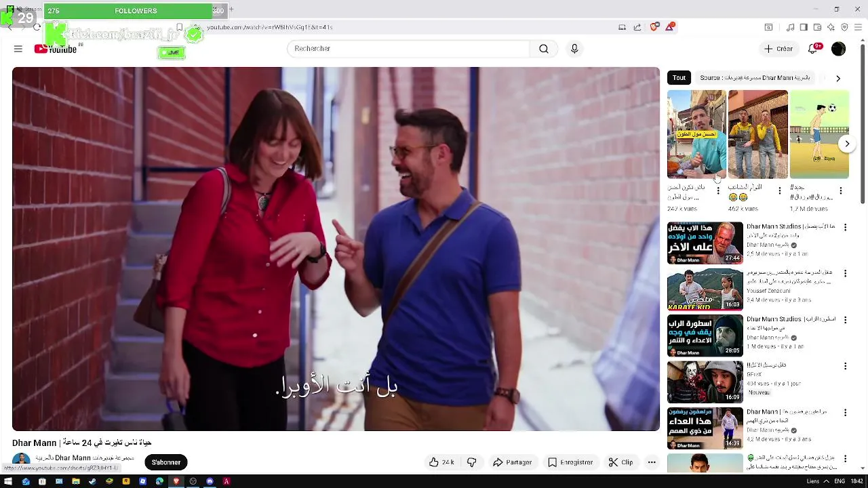Start voice search with the microphone
The image size is (868, 488).
(574, 49)
